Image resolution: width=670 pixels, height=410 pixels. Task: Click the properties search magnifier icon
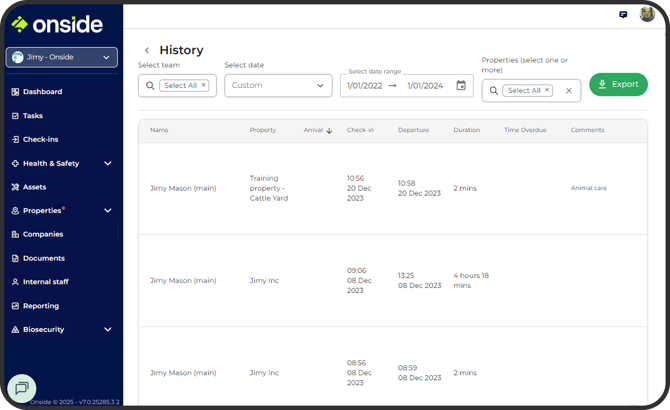coord(494,91)
